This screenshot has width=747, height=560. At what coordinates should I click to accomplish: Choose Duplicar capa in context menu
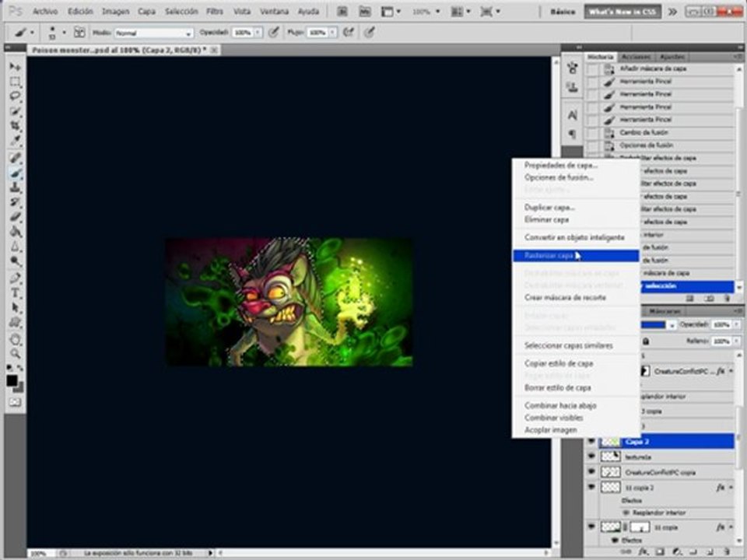point(576,207)
